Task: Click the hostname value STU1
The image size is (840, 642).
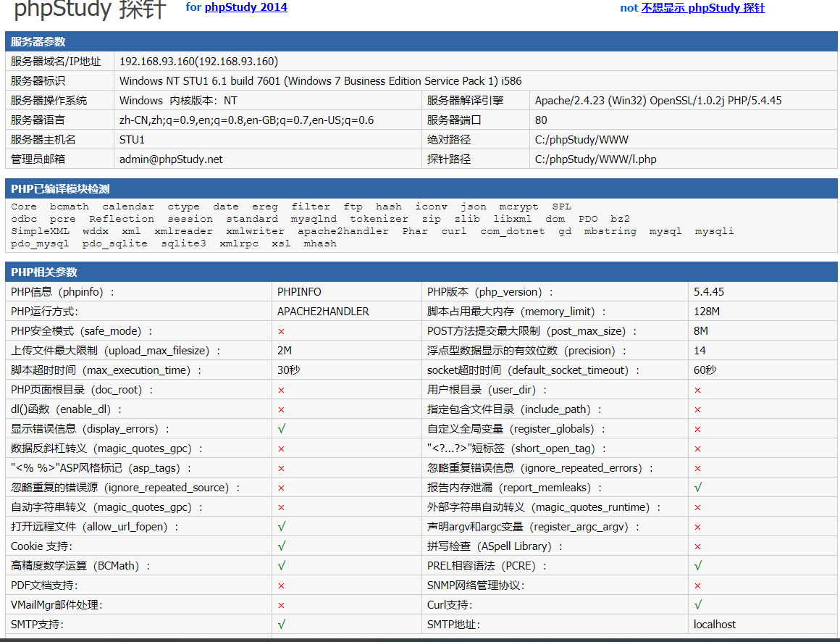Action: pyautogui.click(x=132, y=140)
